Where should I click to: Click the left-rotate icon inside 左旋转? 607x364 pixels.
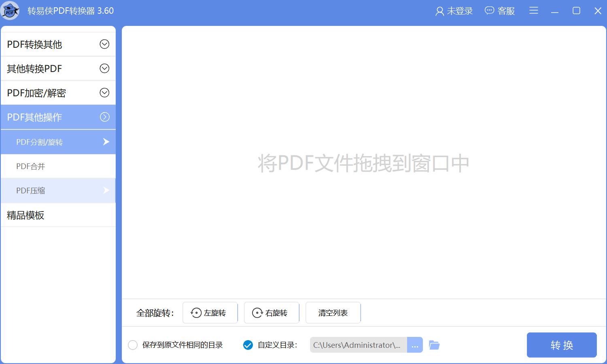[196, 312]
